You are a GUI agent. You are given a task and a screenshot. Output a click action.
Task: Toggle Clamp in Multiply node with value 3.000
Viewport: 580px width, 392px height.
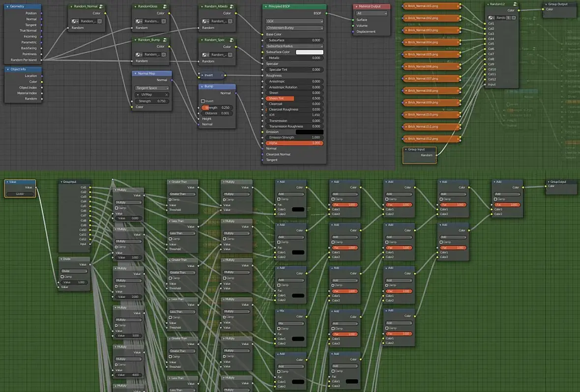(116, 325)
